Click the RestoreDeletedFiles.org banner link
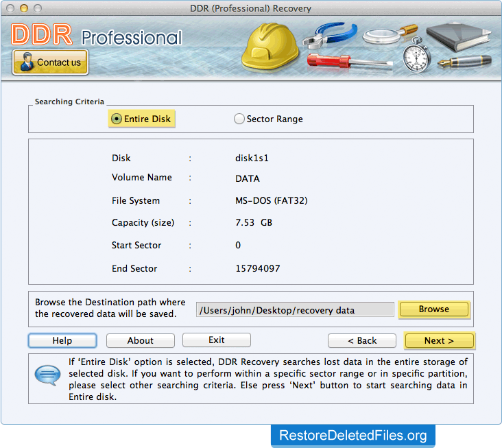 click(x=352, y=436)
